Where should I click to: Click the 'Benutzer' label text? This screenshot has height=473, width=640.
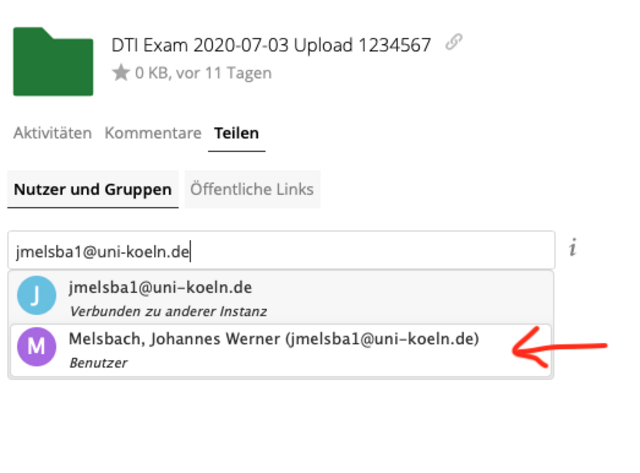98,363
